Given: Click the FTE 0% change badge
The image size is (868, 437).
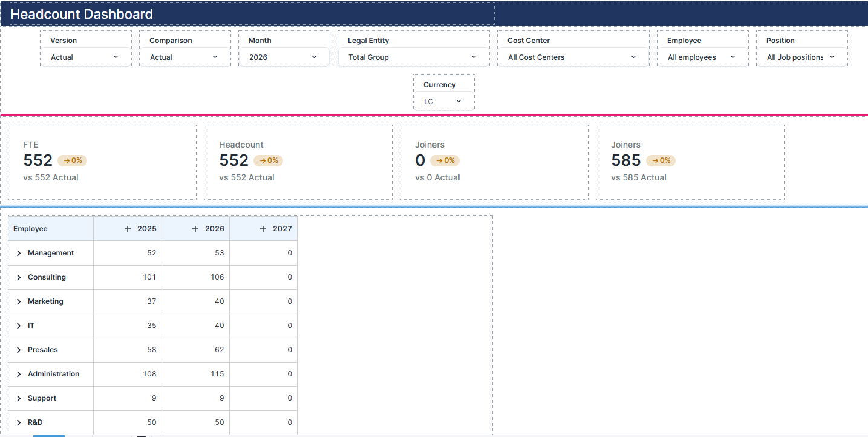Looking at the screenshot, I should [x=73, y=160].
